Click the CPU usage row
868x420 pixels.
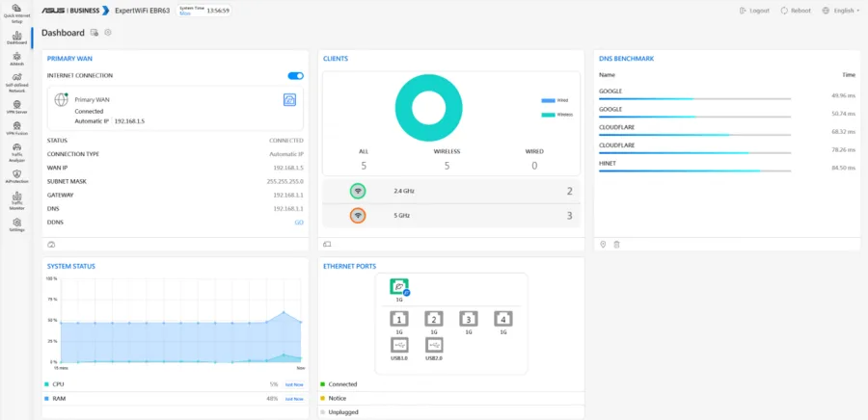175,384
